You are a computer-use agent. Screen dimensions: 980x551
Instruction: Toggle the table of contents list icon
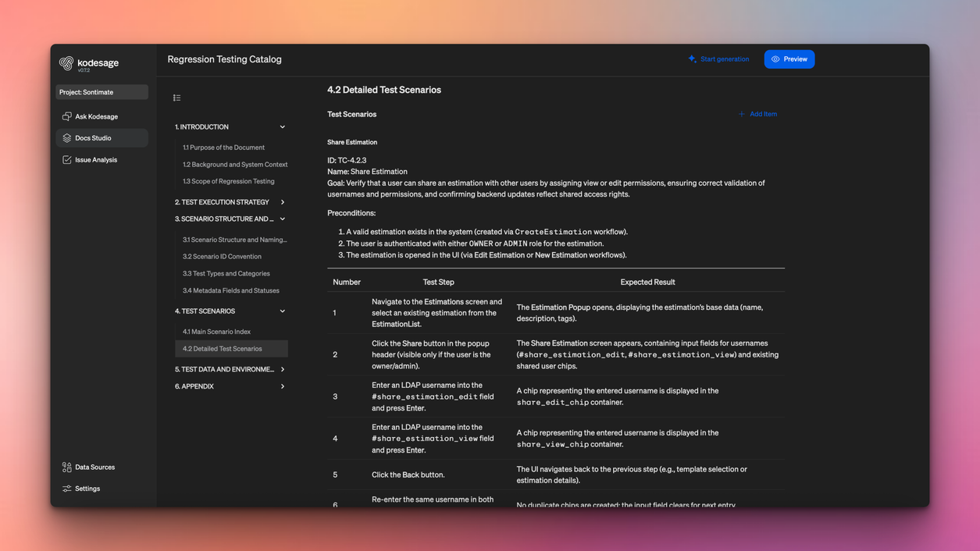coord(177,98)
